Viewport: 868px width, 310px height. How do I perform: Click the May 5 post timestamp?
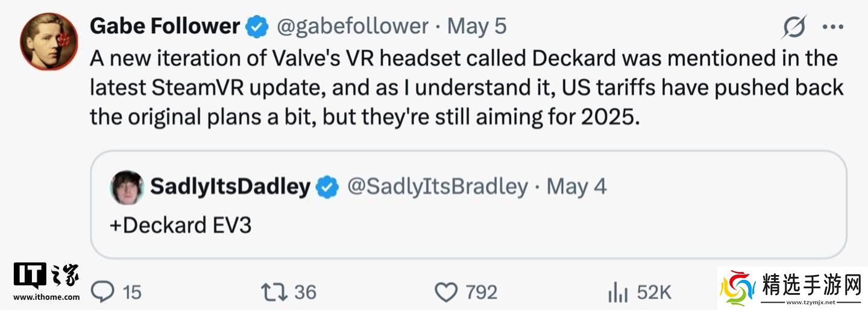477,27
